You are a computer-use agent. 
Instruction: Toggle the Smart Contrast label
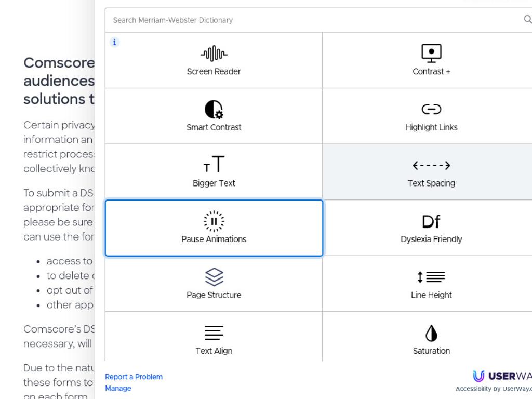pos(214,127)
